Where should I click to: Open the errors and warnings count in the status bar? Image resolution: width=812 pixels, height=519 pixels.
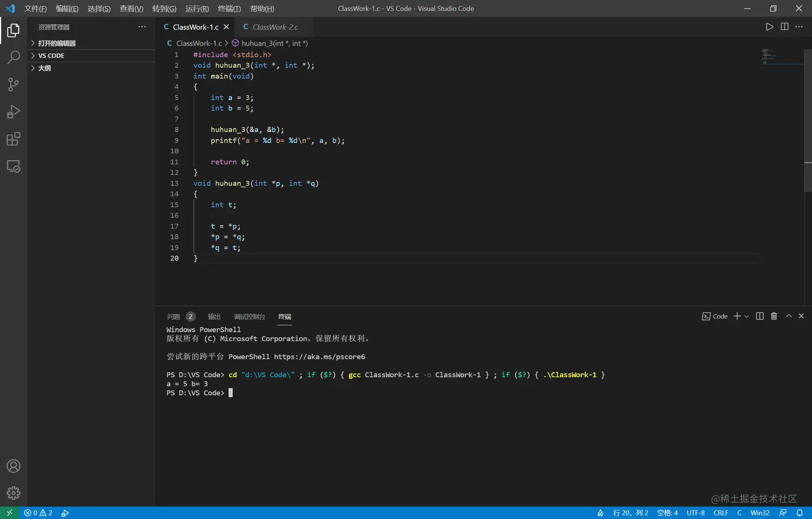coord(38,513)
